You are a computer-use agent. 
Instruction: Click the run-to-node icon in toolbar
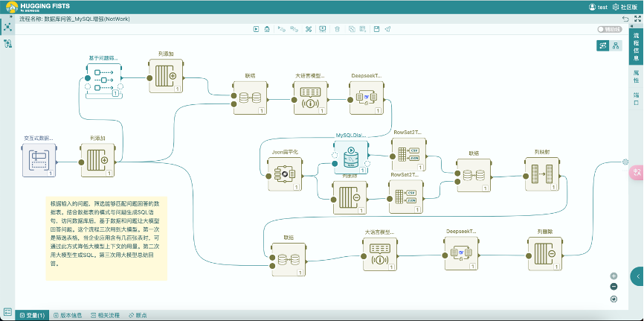[281, 29]
